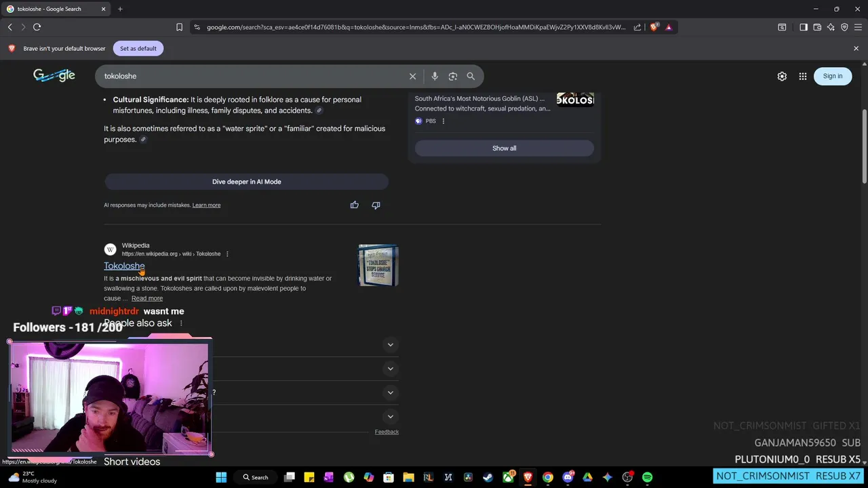Expand third People also ask question
Screen dimensions: 868x488
390,392
